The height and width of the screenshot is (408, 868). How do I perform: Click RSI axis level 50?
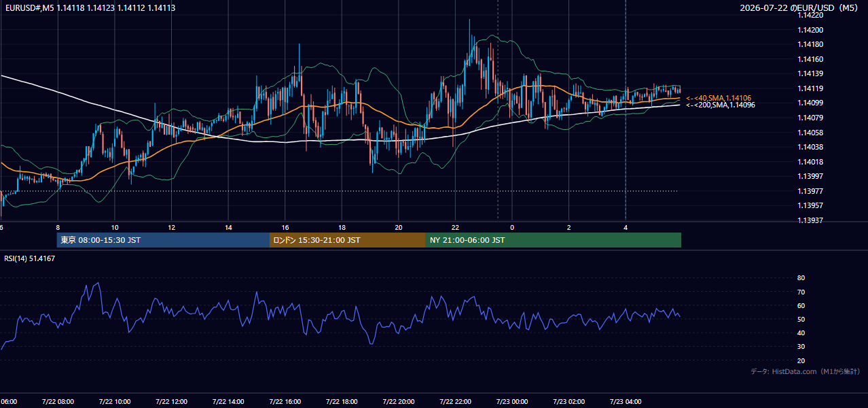point(801,319)
